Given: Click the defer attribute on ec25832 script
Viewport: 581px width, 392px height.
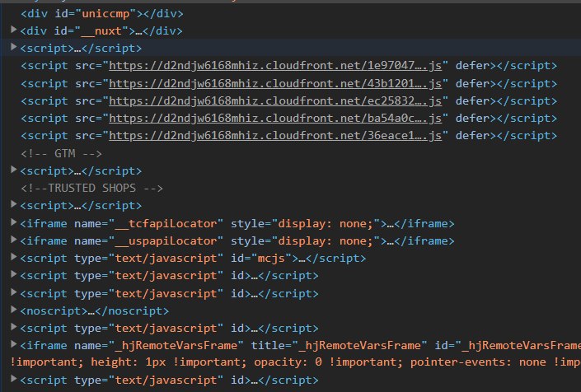Looking at the screenshot, I should tap(472, 100).
